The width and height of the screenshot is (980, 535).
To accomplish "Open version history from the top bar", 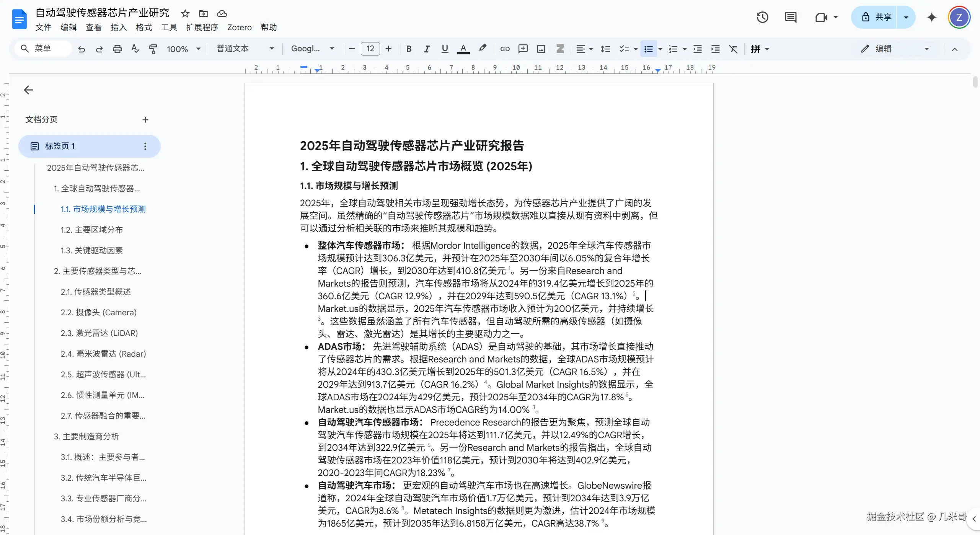I will [762, 17].
